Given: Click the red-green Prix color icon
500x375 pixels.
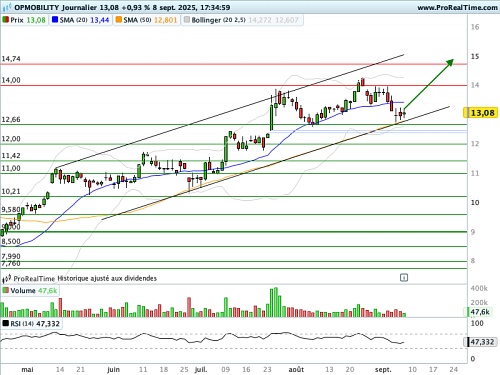Looking at the screenshot, I should pos(5,20).
